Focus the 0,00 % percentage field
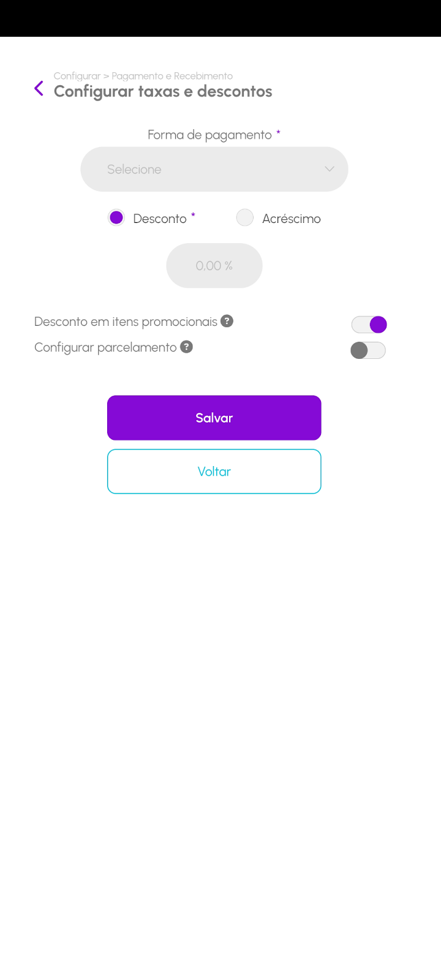The image size is (441, 980). coord(214,266)
